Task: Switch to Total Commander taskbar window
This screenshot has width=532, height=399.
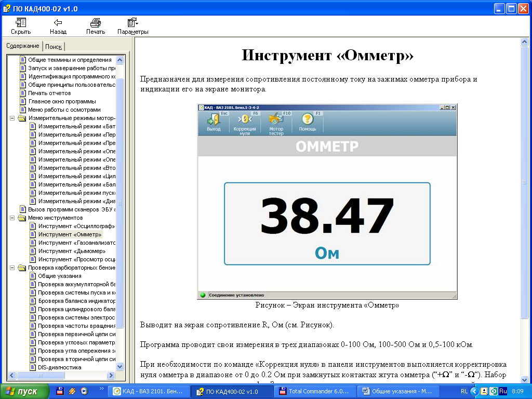Action: pos(315,392)
